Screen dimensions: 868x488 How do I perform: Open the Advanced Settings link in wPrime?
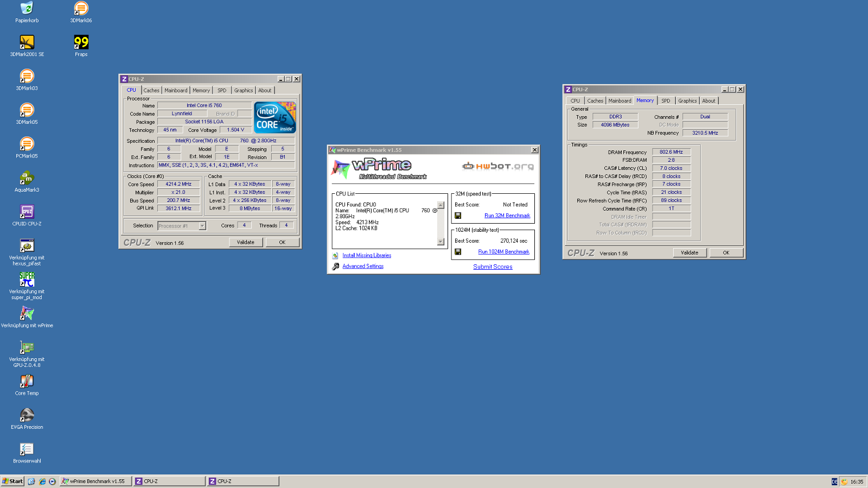[x=363, y=267]
